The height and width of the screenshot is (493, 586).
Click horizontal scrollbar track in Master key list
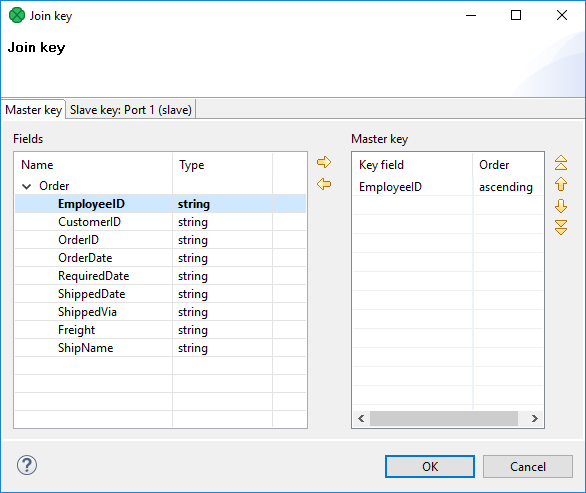(x=444, y=418)
